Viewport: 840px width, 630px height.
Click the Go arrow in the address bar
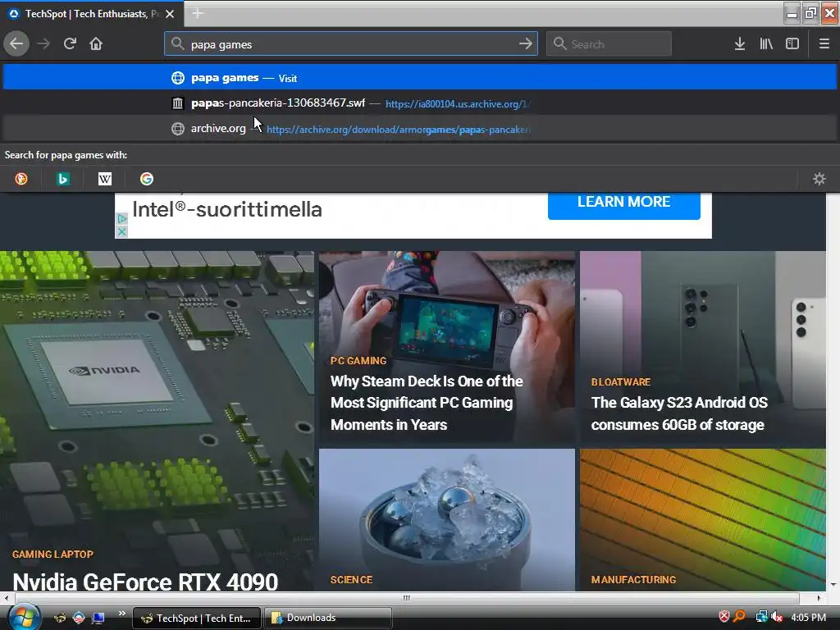tap(526, 43)
